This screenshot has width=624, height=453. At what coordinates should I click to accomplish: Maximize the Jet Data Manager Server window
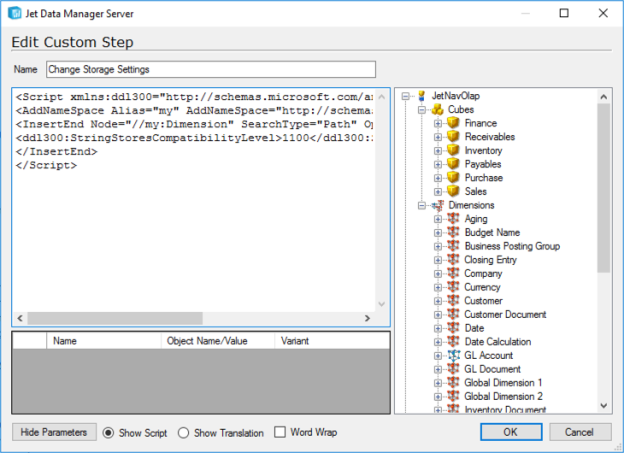click(x=564, y=13)
